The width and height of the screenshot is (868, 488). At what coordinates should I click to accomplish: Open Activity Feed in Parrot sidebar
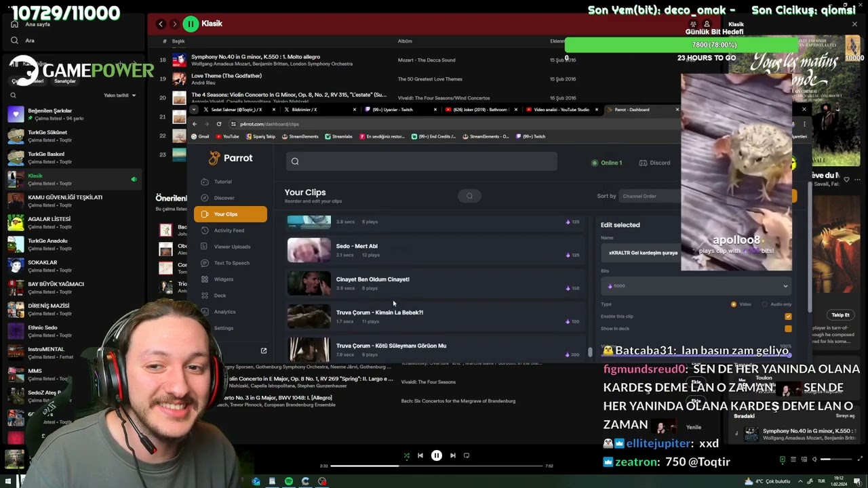(229, 230)
